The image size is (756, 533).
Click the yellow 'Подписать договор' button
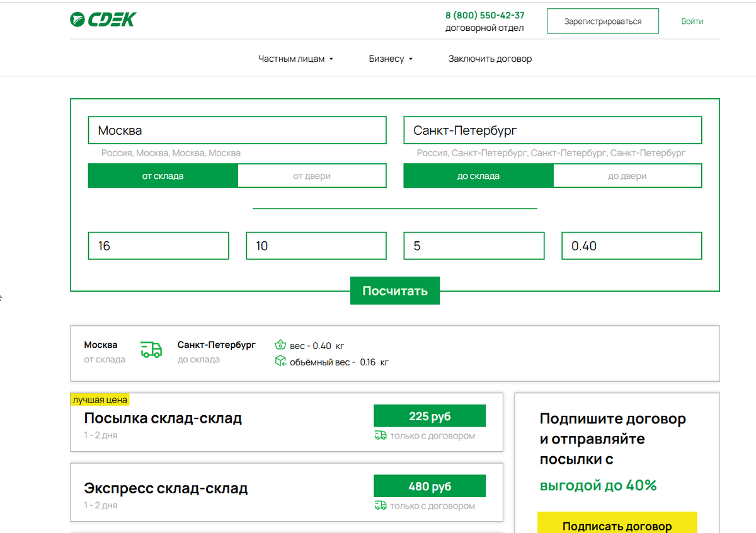pyautogui.click(x=617, y=524)
